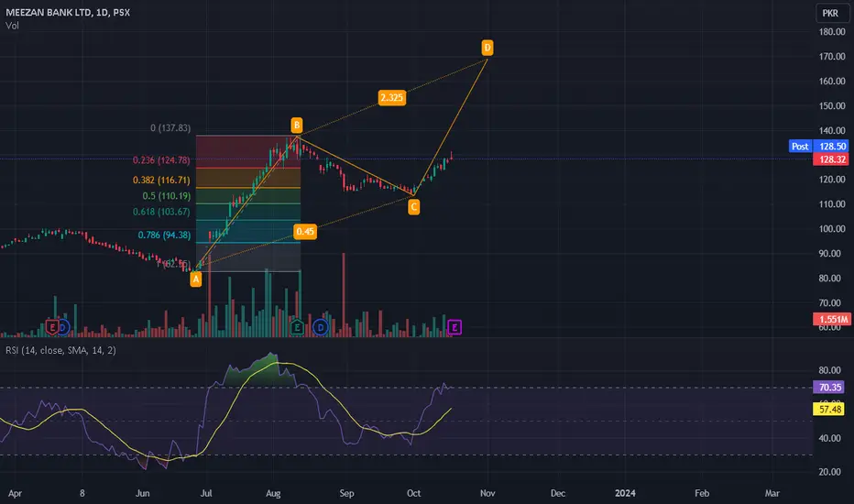The height and width of the screenshot is (504, 854).
Task: Click Jul on the time axis
Action: [x=206, y=494]
